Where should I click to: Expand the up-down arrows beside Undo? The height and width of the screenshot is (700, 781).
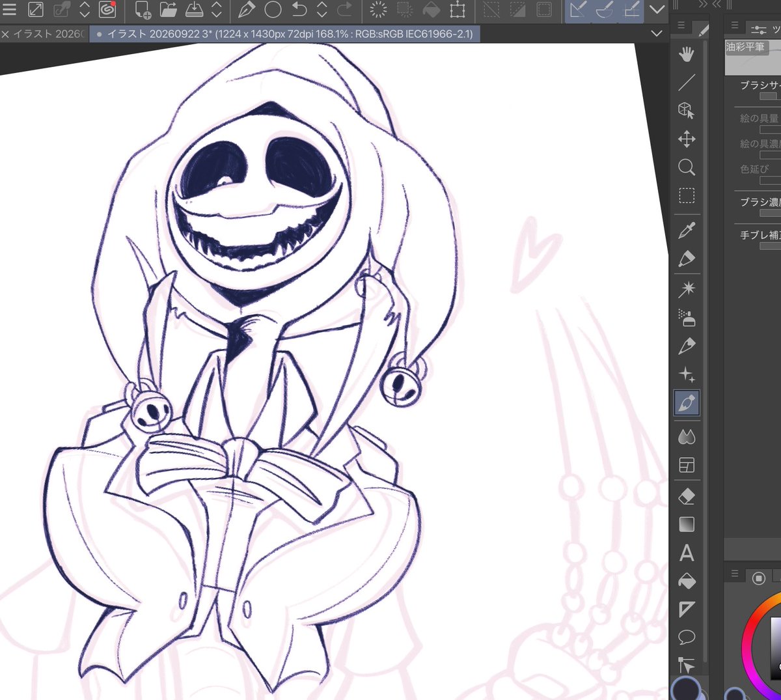tap(322, 10)
